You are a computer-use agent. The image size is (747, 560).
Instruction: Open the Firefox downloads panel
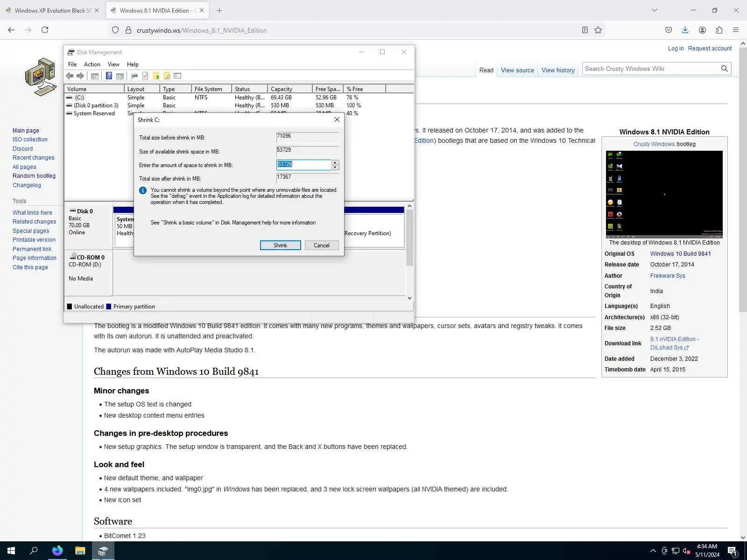(x=685, y=30)
